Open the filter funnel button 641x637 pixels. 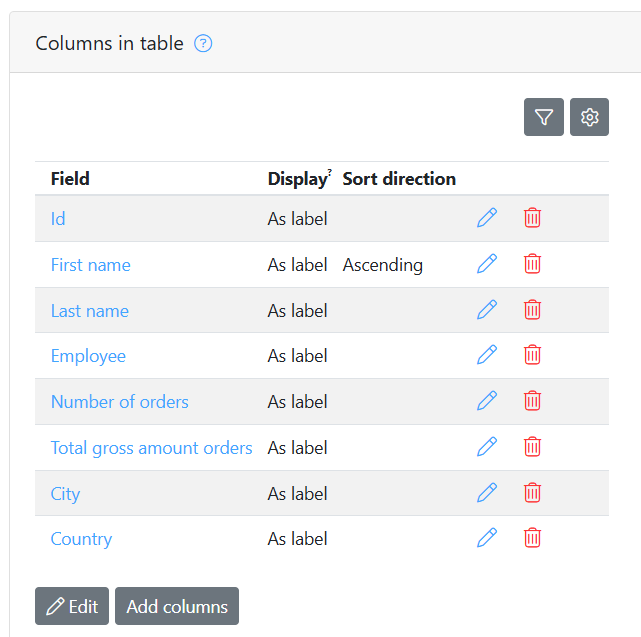point(544,117)
